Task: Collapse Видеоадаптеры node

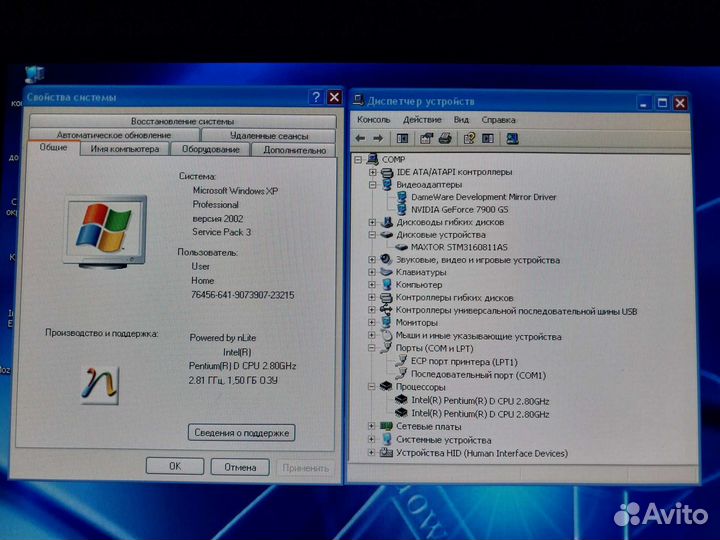Action: pyautogui.click(x=372, y=185)
